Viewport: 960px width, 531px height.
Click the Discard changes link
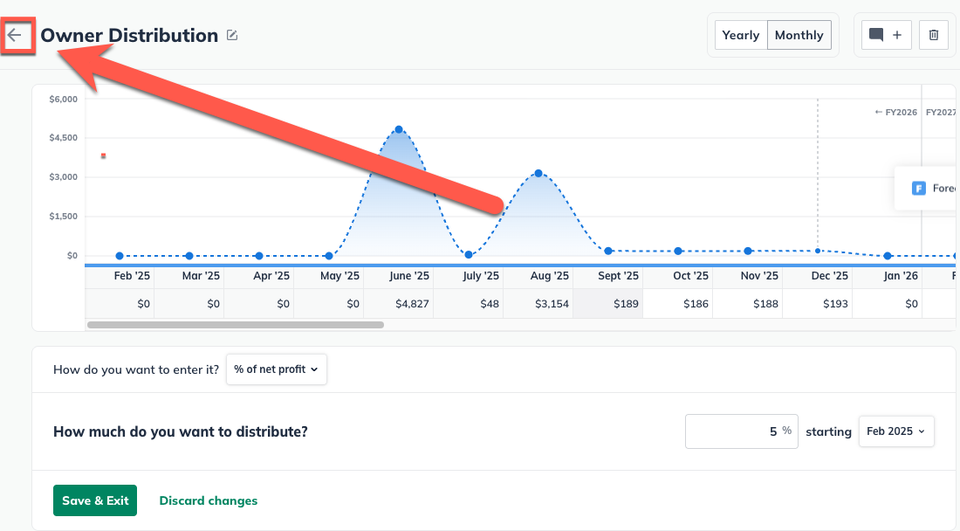tap(208, 500)
